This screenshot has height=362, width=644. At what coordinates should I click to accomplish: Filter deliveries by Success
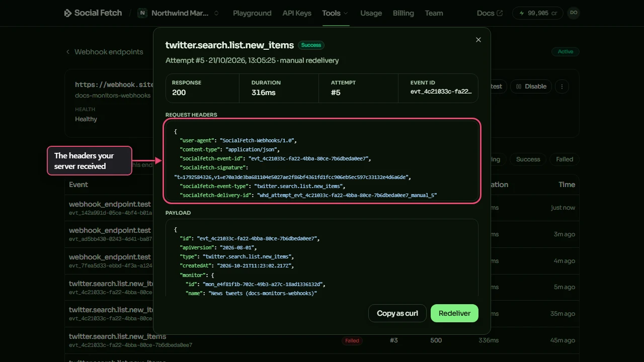click(x=528, y=159)
